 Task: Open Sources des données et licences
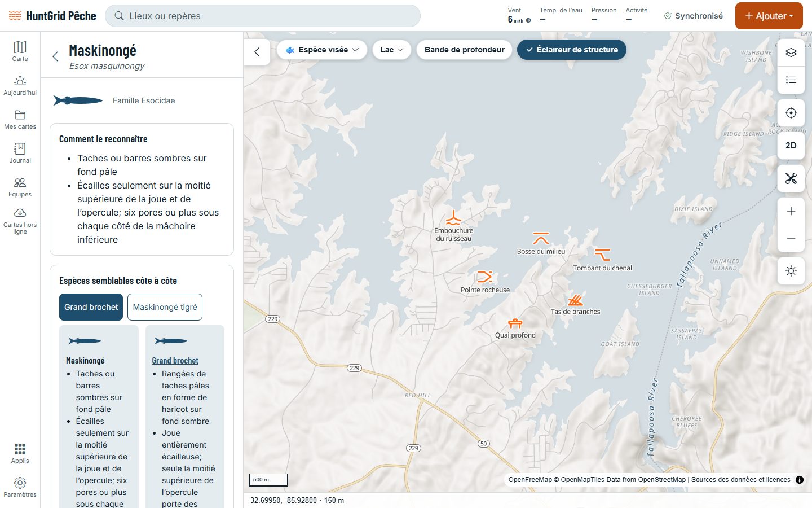741,480
